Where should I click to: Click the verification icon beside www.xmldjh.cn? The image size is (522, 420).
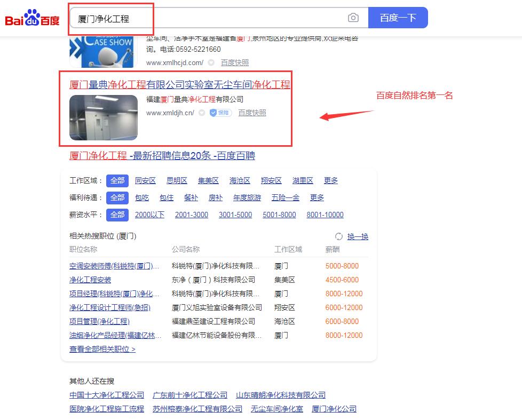coord(202,113)
